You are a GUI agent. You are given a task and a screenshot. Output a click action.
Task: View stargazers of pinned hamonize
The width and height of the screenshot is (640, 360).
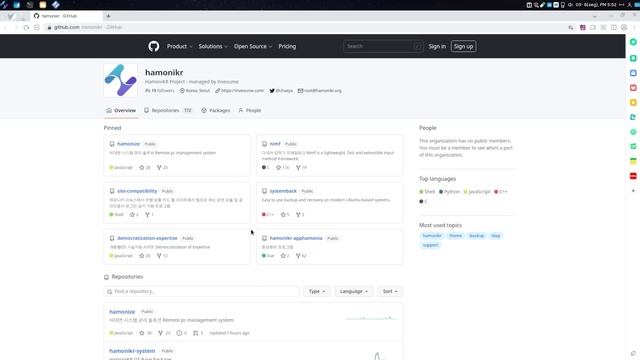[x=145, y=167]
